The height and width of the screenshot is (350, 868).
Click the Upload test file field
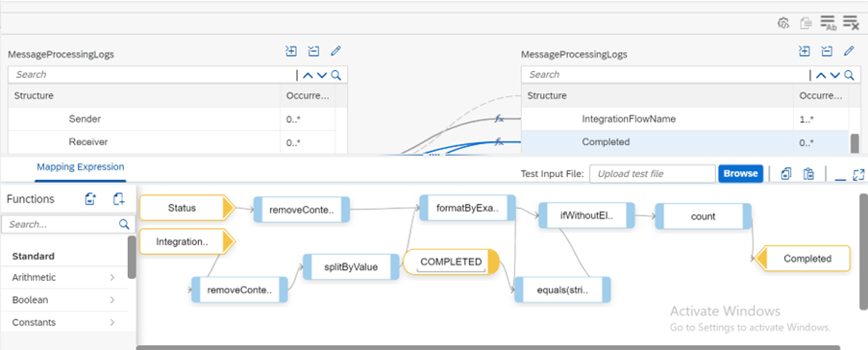tap(653, 173)
